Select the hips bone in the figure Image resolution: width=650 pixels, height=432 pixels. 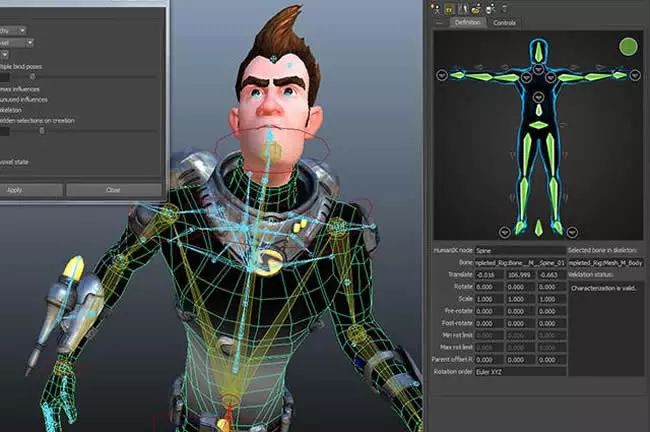(539, 124)
